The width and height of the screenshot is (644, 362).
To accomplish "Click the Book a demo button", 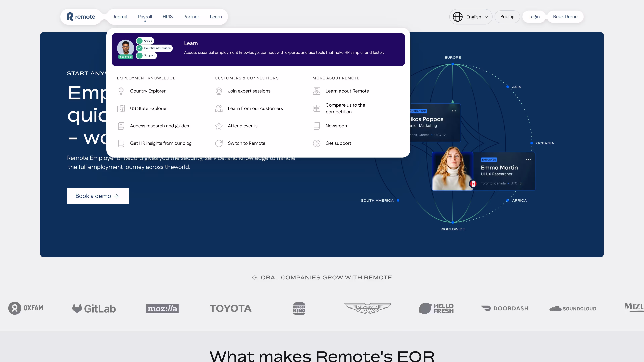I will pyautogui.click(x=98, y=196).
